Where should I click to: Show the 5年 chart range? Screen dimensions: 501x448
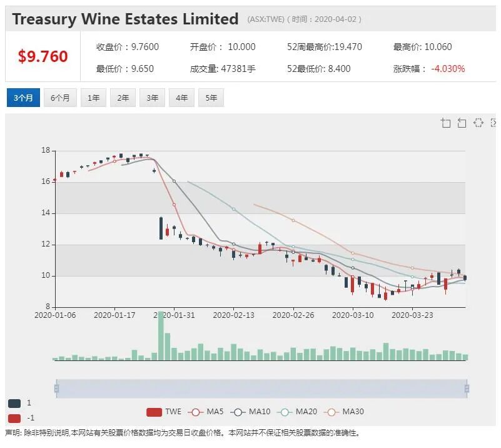211,98
